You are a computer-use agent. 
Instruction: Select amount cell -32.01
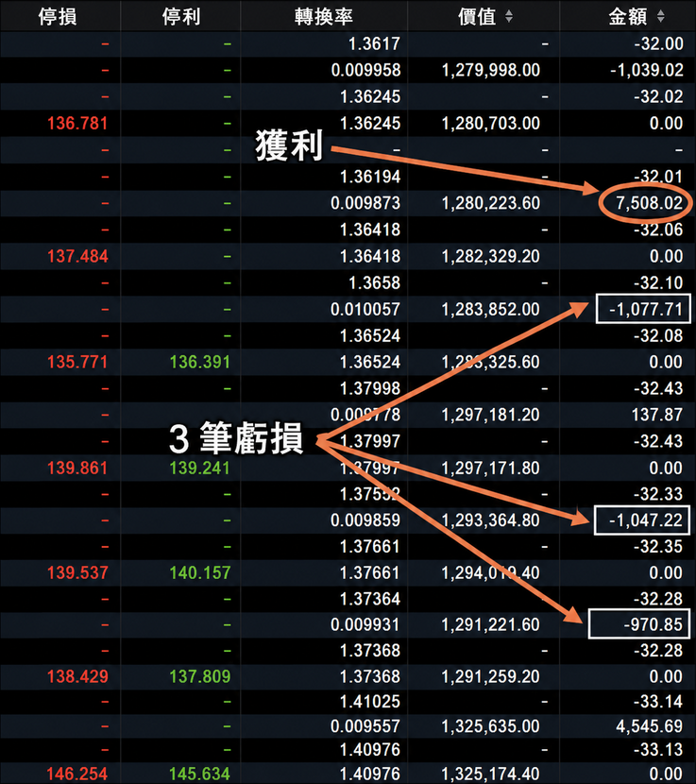pos(658,177)
